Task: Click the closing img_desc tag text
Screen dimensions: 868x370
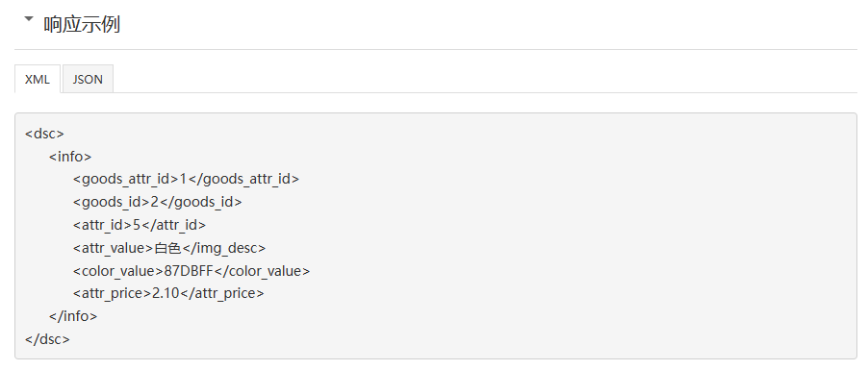Action: [223, 248]
